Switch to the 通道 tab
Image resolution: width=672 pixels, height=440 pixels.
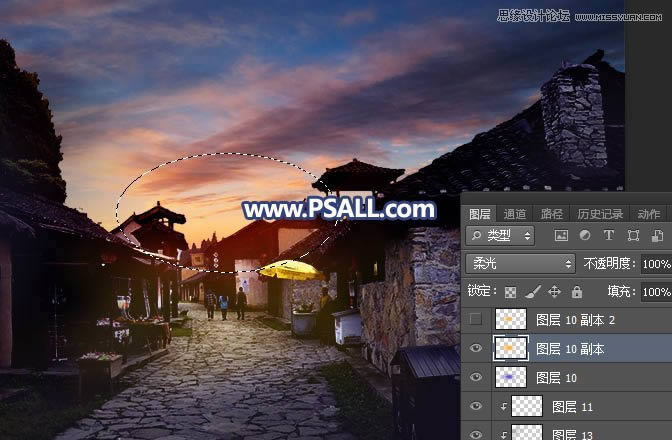tap(515, 214)
